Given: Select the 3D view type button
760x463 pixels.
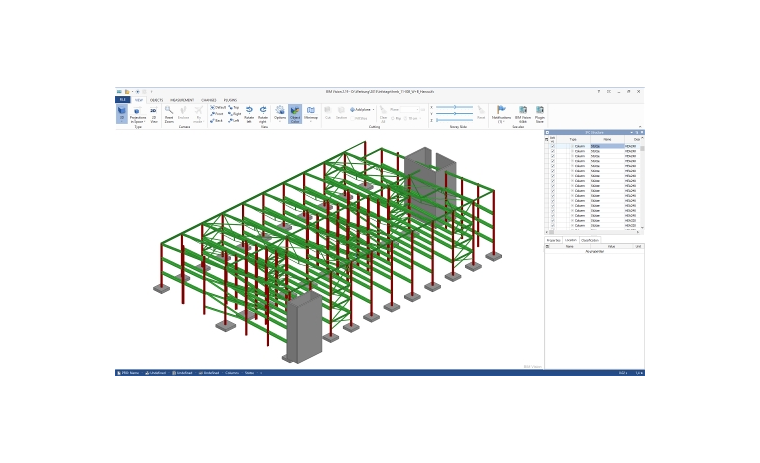Looking at the screenshot, I should [x=122, y=112].
